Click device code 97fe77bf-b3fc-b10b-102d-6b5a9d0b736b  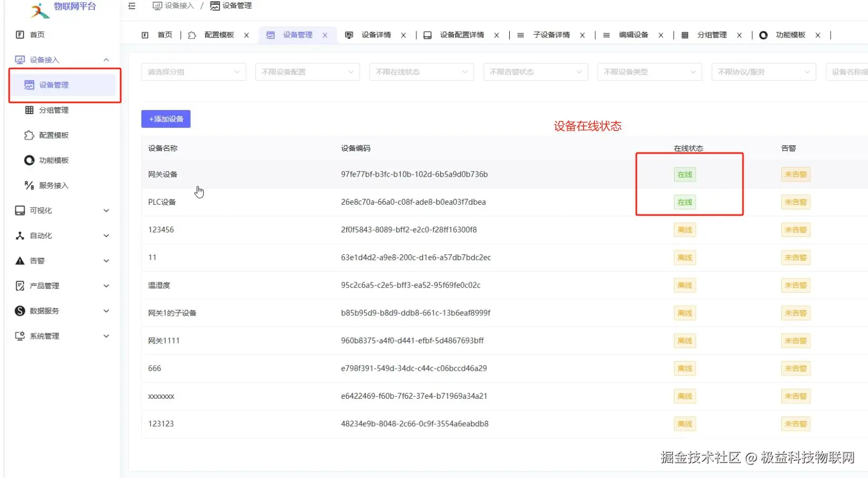click(414, 175)
